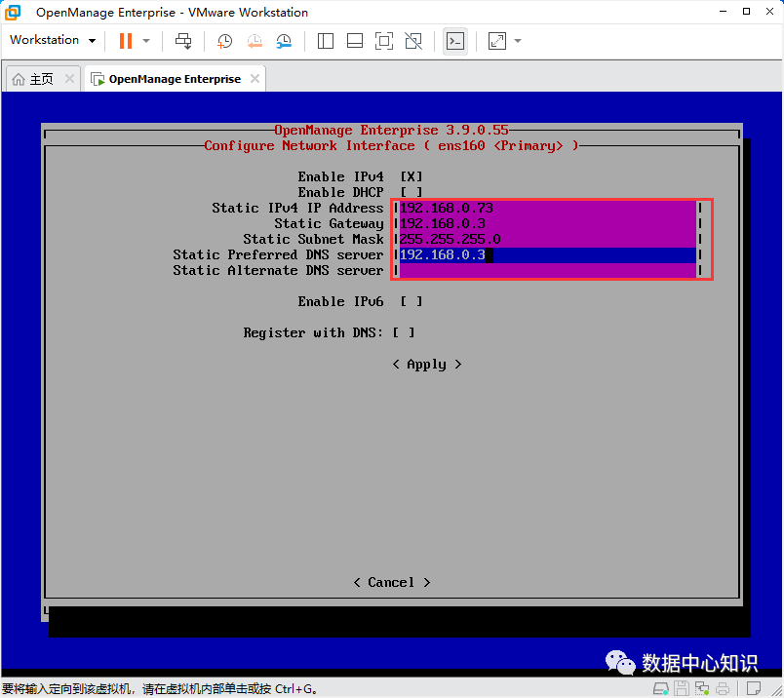
Task: Expand the stretch guest dropdown arrow
Action: [x=518, y=41]
